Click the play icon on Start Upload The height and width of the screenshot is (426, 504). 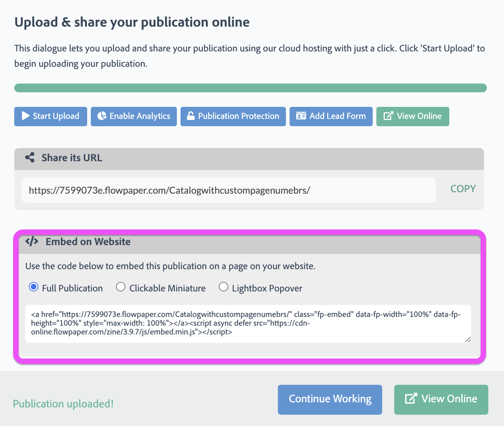click(x=26, y=116)
